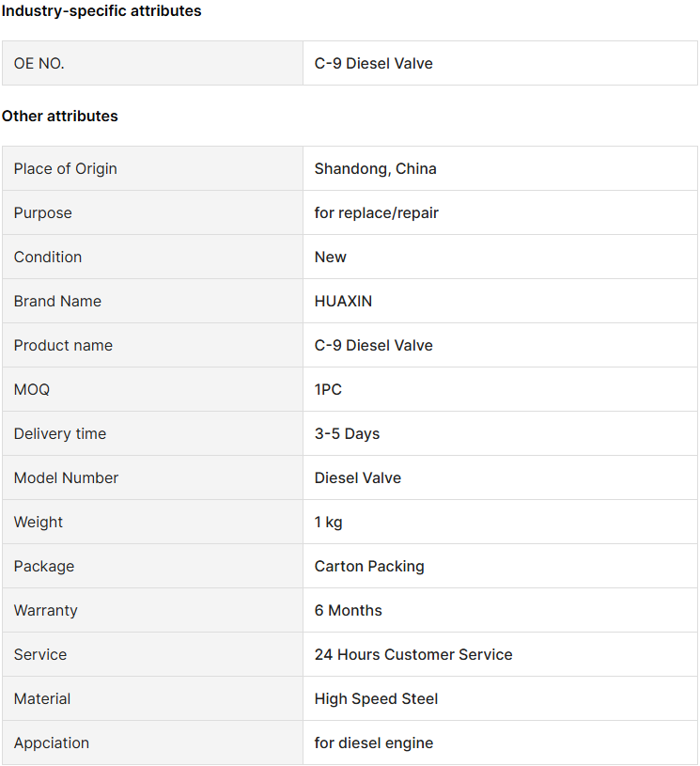
Task: Click the MOQ value '1PC'
Action: (328, 389)
